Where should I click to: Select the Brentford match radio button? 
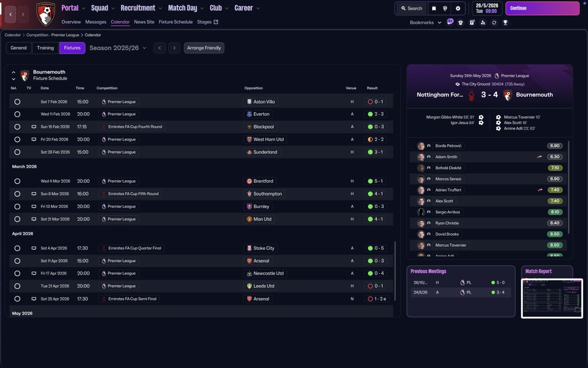[17, 181]
